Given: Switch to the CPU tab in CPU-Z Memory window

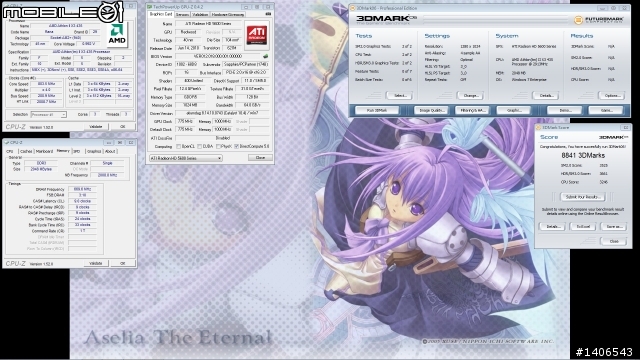Looking at the screenshot, I should pyautogui.click(x=10, y=151).
